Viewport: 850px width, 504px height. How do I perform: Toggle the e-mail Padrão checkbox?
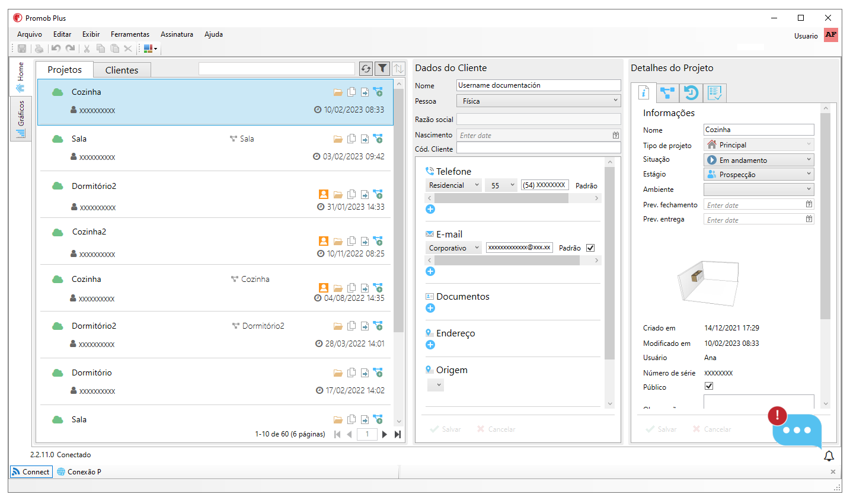[x=590, y=248]
